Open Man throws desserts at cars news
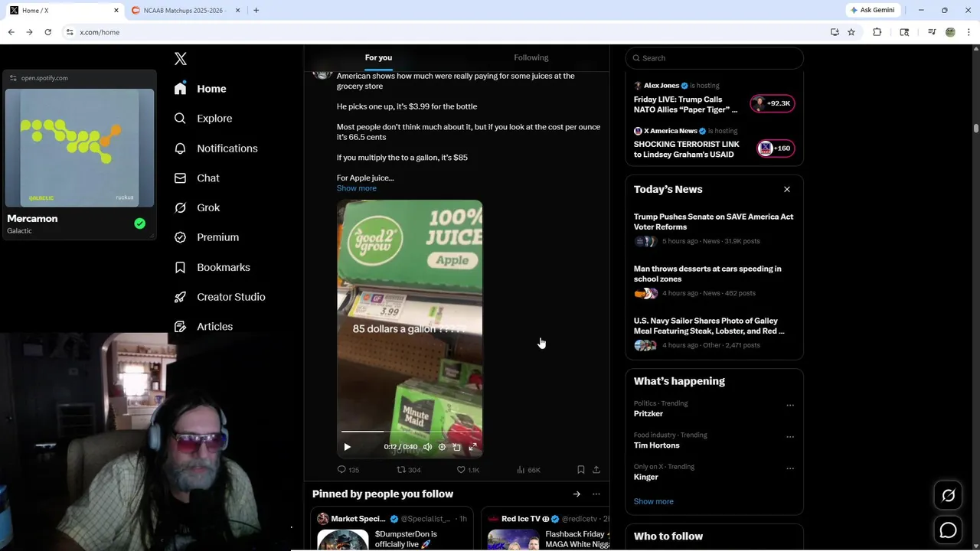Image resolution: width=980 pixels, height=551 pixels. point(714,280)
